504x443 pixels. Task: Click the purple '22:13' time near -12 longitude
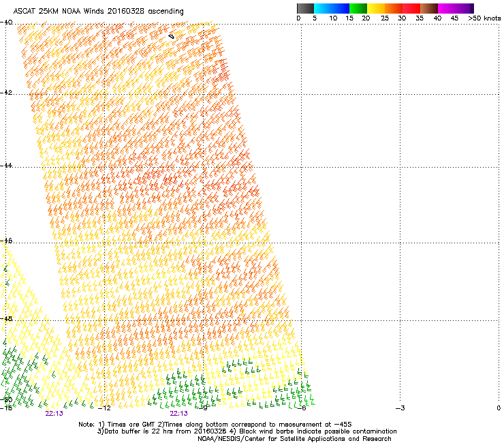(54, 414)
